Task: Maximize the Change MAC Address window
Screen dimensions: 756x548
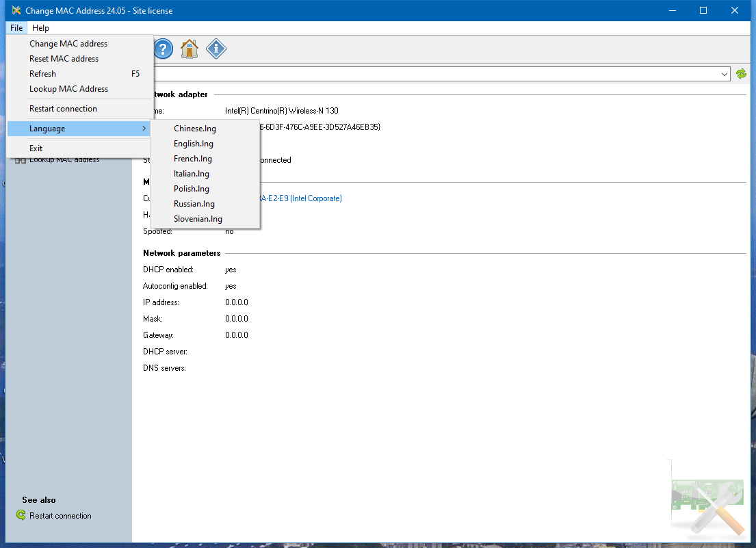Action: (703, 10)
